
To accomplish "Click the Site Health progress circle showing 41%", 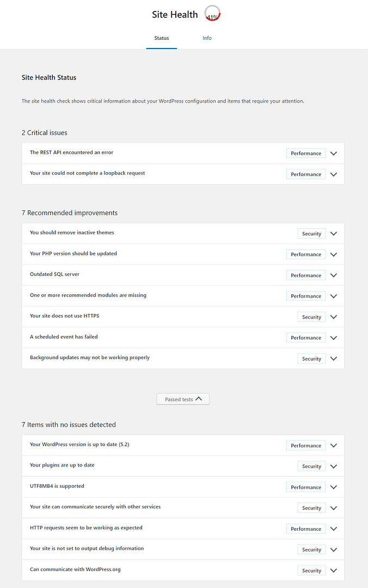I will click(x=212, y=13).
